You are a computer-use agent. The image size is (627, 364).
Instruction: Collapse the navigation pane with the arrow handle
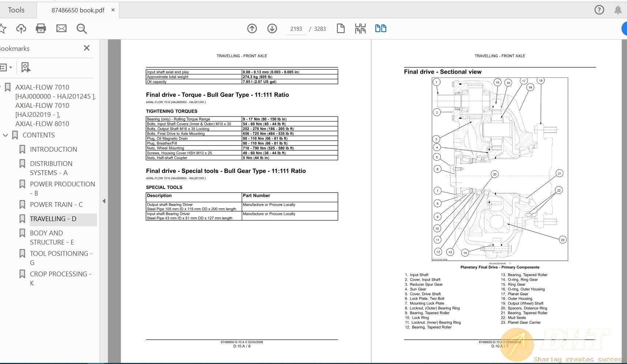104,201
